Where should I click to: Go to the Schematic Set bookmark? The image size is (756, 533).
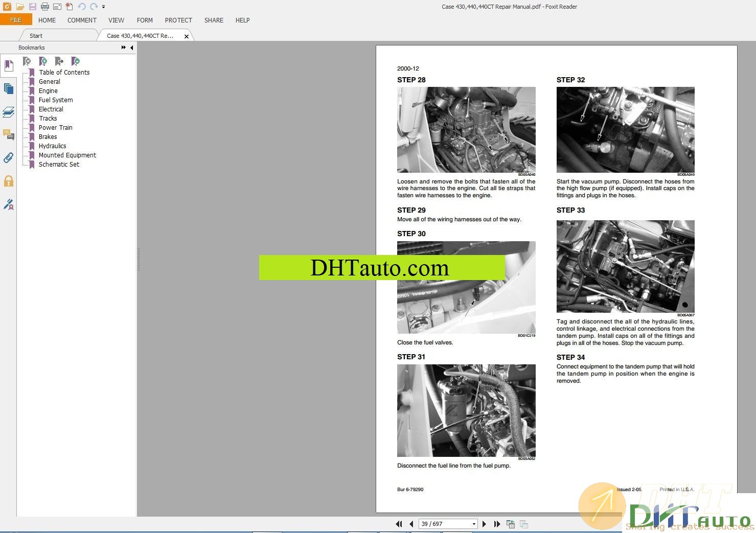coord(59,165)
